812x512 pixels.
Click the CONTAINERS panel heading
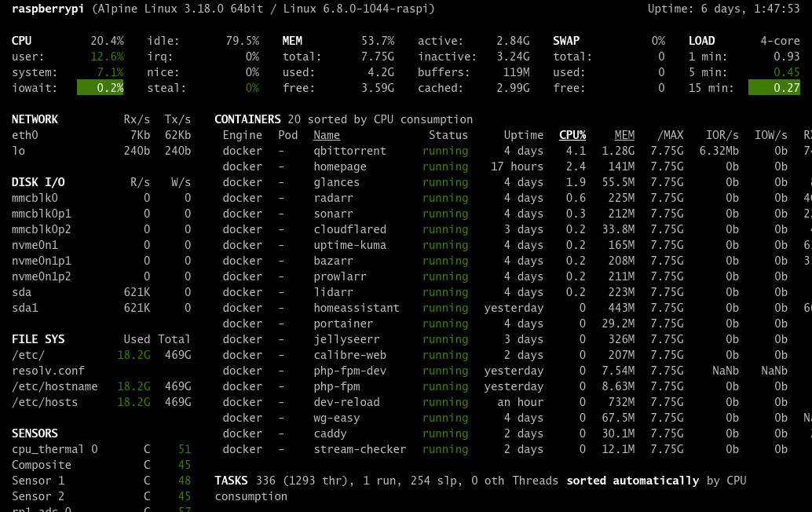(247, 119)
